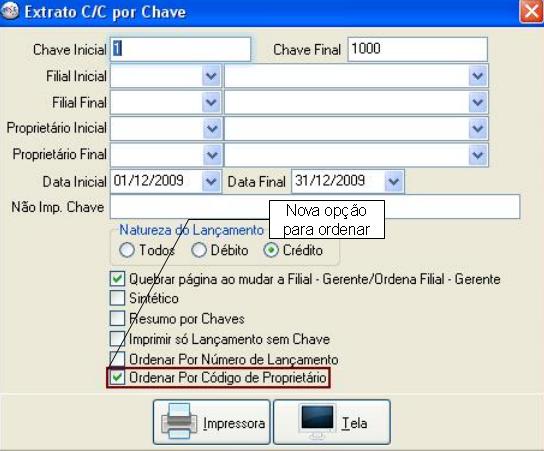Open the Data Inicial date picker
544x451 pixels.
211,181
